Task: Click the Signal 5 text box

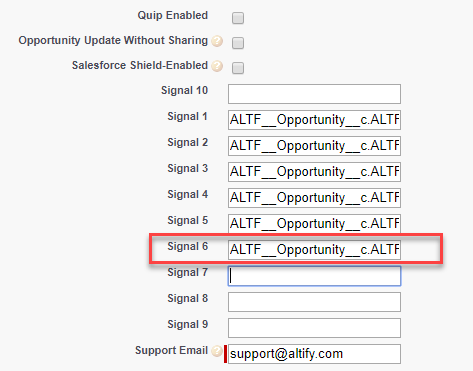Action: pyautogui.click(x=314, y=223)
